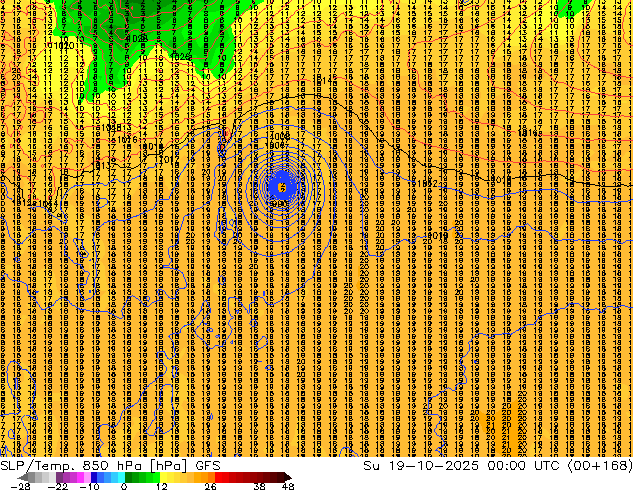The image size is (634, 490).
Task: Pick the cyan swatch next to the 0 mark in the legend
Action: (121, 477)
